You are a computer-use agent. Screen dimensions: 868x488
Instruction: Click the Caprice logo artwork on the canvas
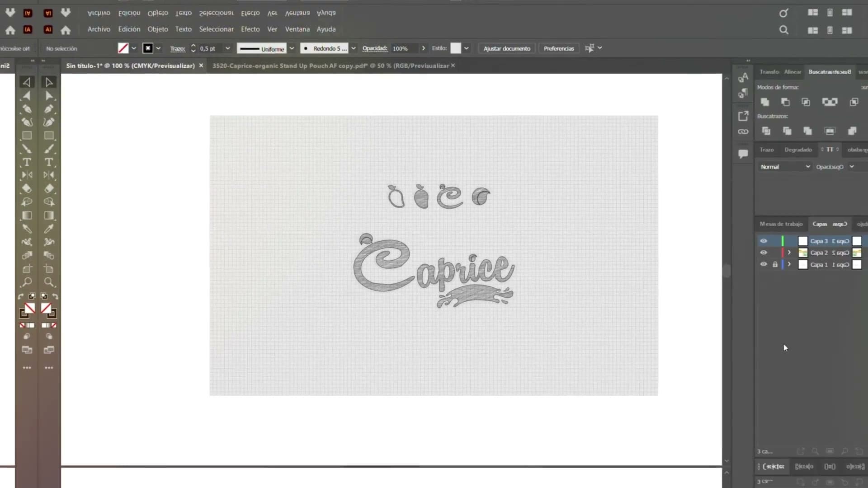click(x=434, y=270)
